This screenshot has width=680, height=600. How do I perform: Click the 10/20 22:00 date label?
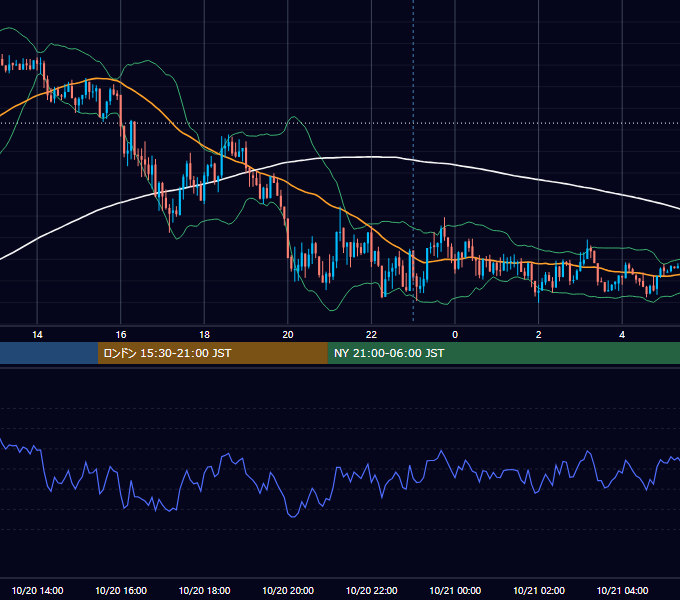click(371, 590)
